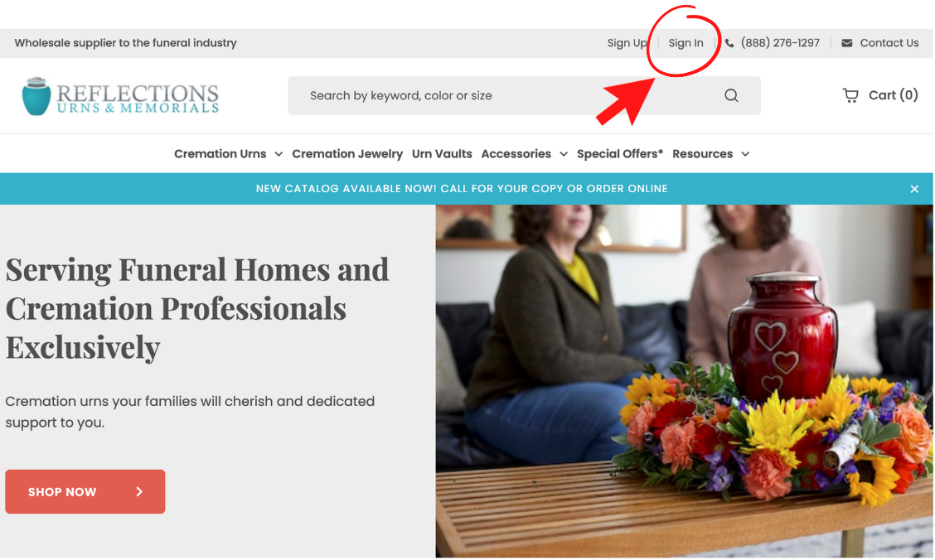935x560 pixels.
Task: Click the red heart urn hero image
Action: click(684, 381)
